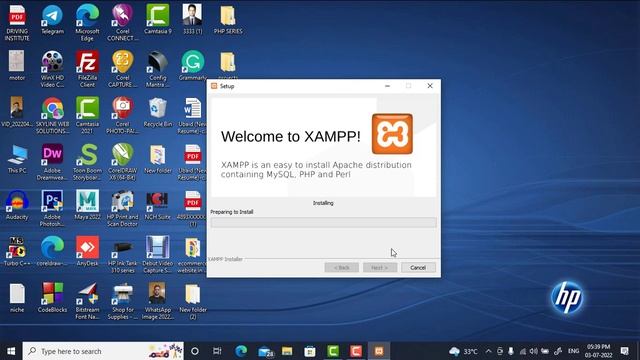Select the This PC desktop icon
640x360 pixels.
click(x=17, y=159)
